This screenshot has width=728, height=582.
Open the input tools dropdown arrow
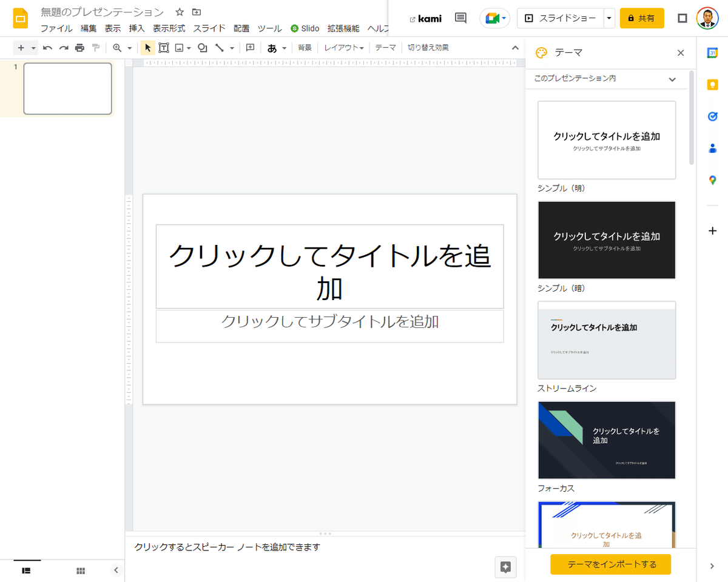(x=284, y=48)
